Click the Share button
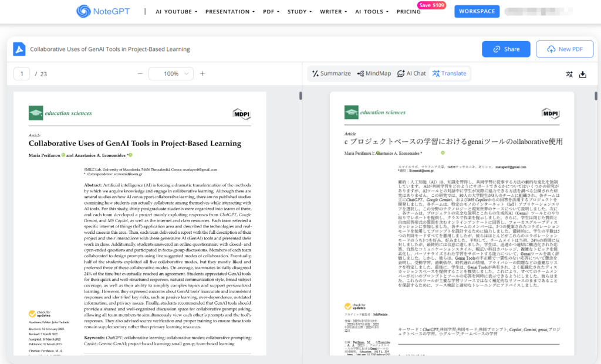The image size is (601, 364). coord(505,49)
